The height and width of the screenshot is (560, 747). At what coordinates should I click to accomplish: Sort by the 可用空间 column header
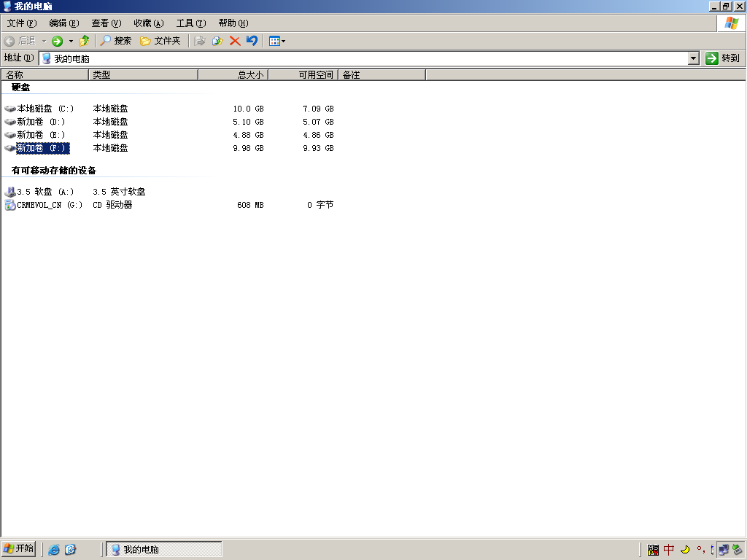point(303,75)
